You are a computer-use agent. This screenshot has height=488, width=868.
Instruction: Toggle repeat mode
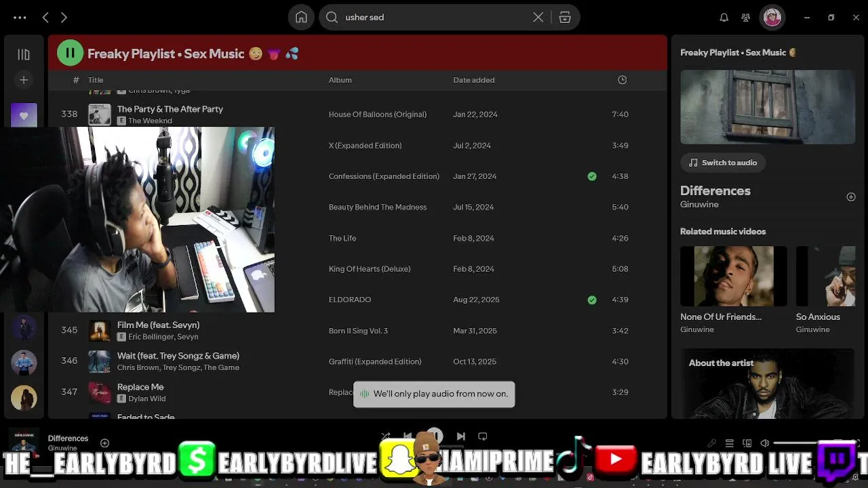483,436
